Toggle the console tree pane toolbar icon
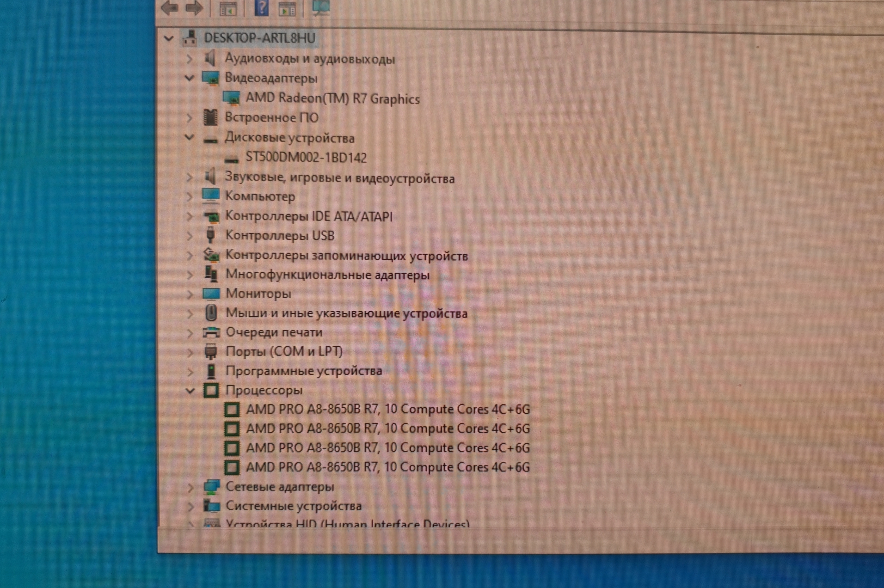 [x=228, y=9]
